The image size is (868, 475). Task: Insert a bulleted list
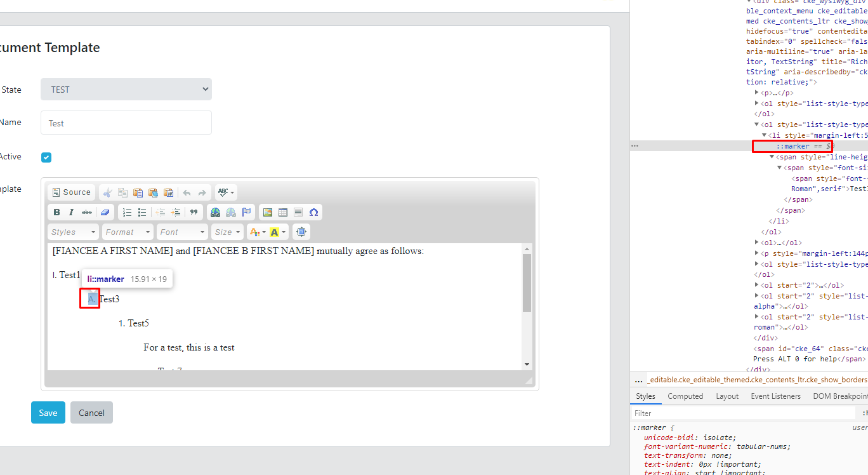142,212
